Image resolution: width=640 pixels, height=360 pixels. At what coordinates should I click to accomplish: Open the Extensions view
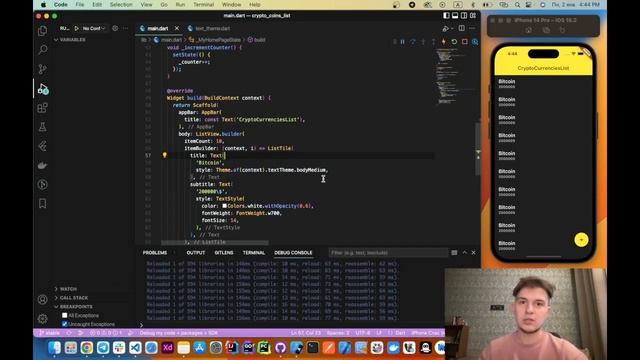(x=42, y=108)
